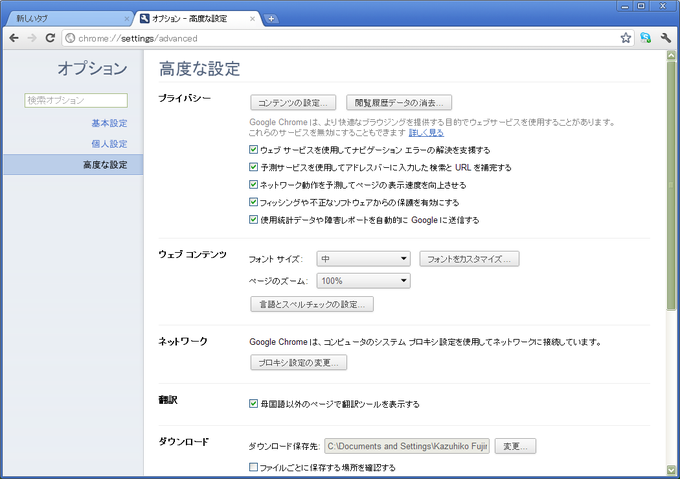The width and height of the screenshot is (680, 479).
Task: Reload the page with refresh icon
Action: pyautogui.click(x=50, y=38)
